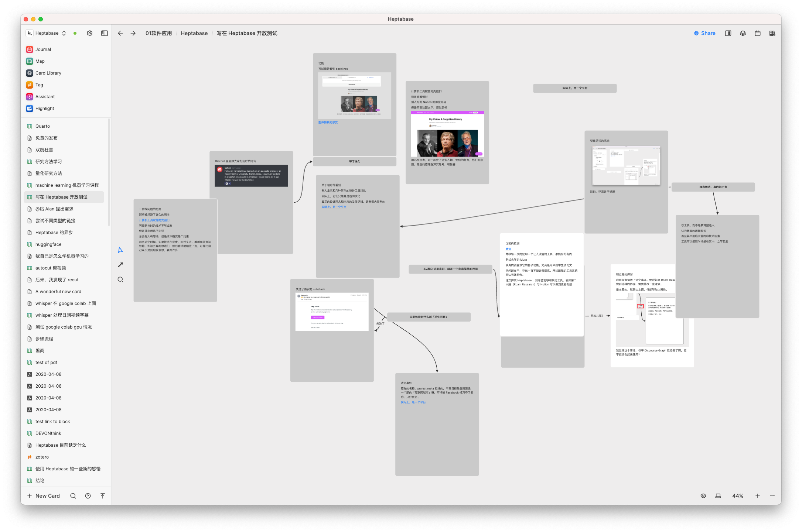Open the journal calendar icon top right
The height and width of the screenshot is (532, 802).
[758, 33]
